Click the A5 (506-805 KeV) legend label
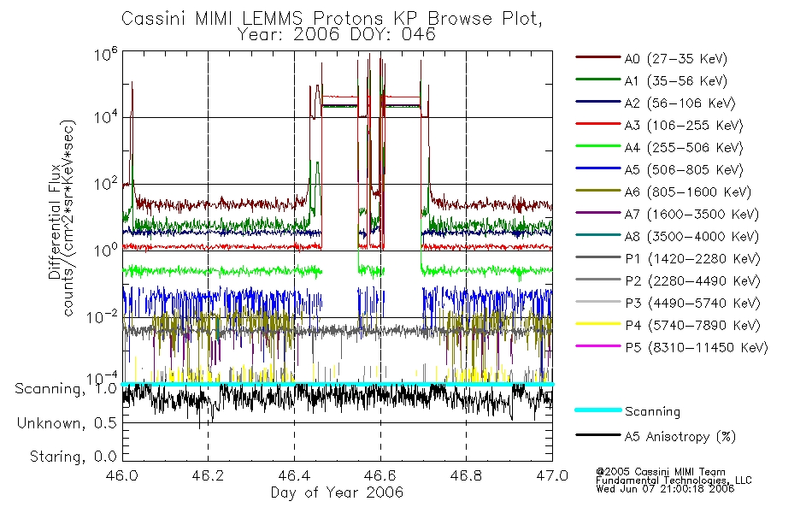 click(x=684, y=170)
